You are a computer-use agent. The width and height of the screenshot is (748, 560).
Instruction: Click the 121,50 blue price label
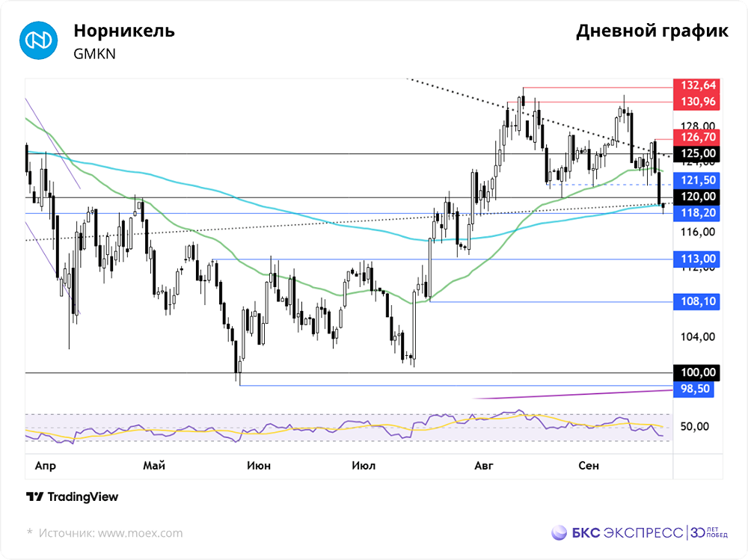point(696,180)
